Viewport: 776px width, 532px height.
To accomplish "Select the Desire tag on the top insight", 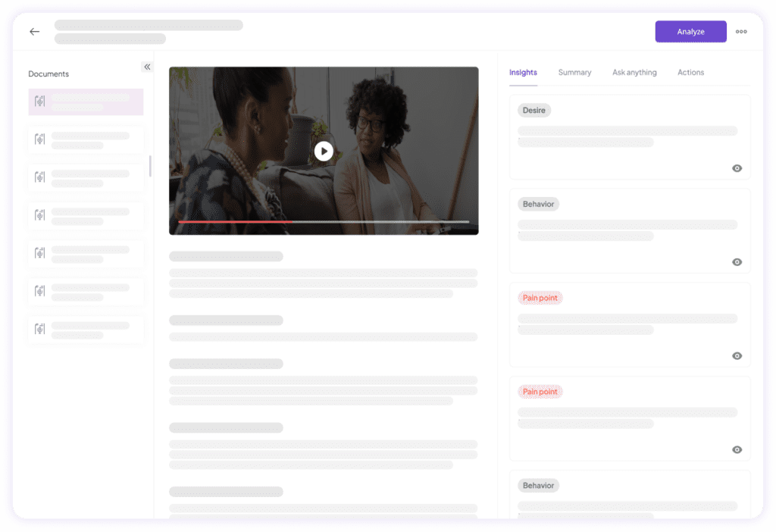I will (x=534, y=110).
